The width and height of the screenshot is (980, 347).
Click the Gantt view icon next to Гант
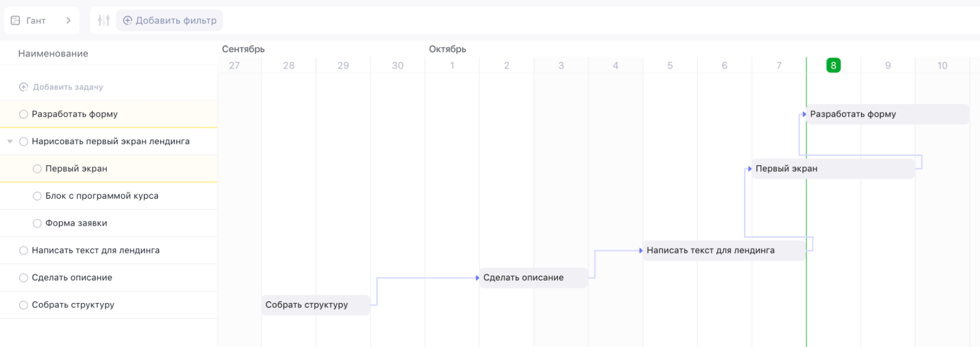pyautogui.click(x=15, y=21)
